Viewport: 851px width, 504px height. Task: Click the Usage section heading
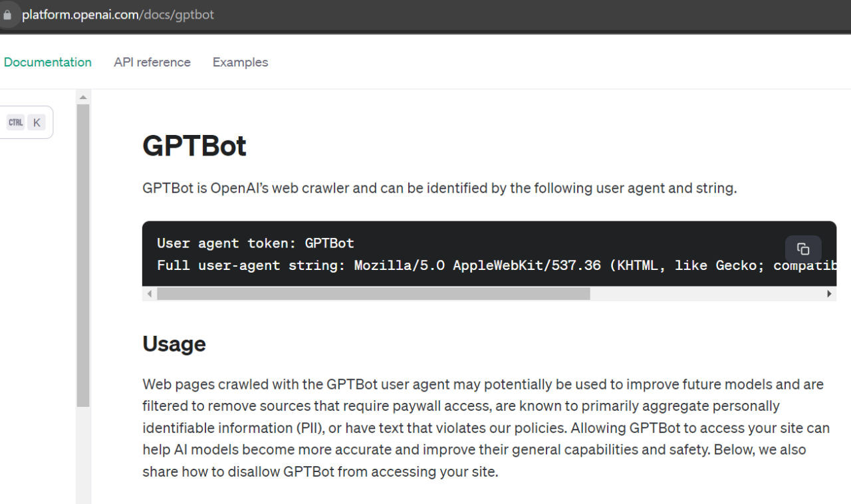[x=174, y=344]
